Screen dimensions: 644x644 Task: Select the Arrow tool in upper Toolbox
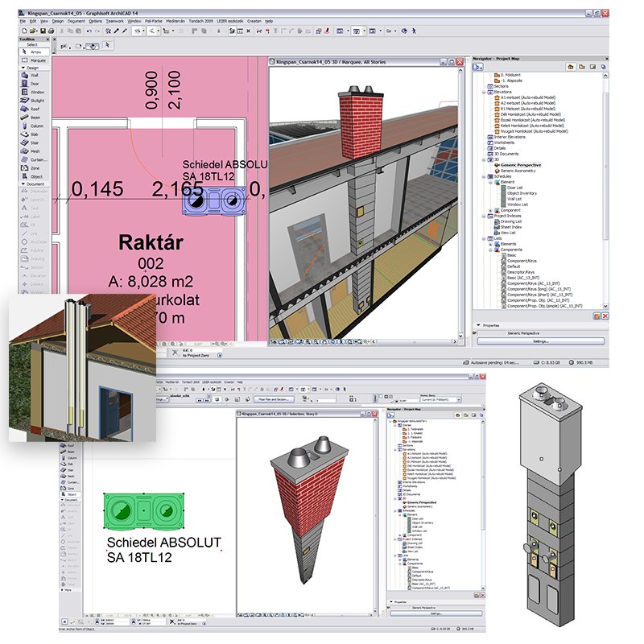pyautogui.click(x=34, y=52)
